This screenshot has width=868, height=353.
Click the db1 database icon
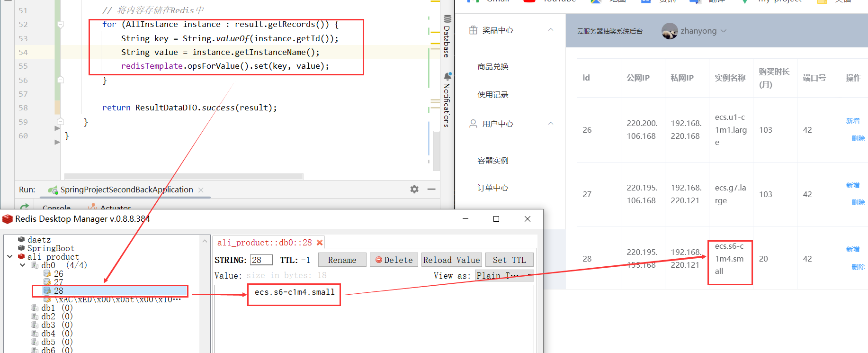(x=35, y=308)
